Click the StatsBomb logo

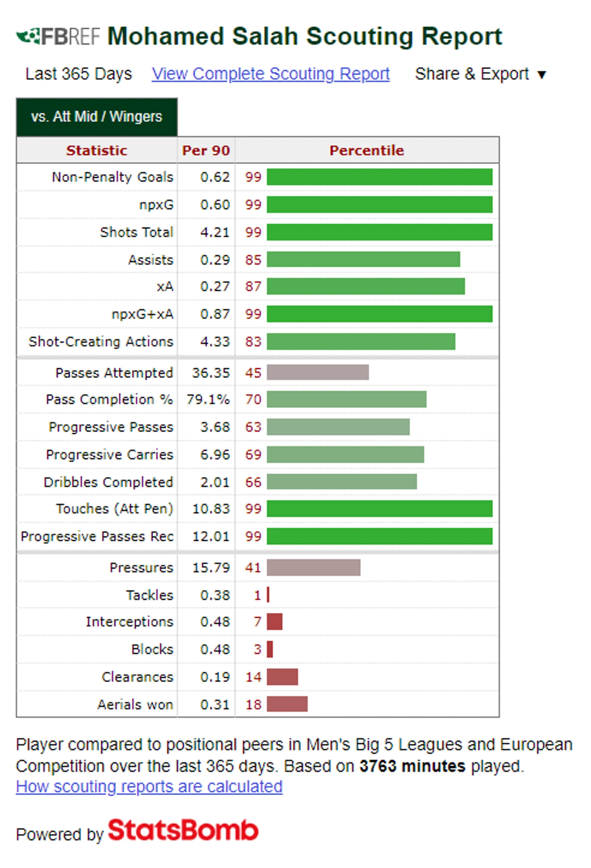(183, 830)
